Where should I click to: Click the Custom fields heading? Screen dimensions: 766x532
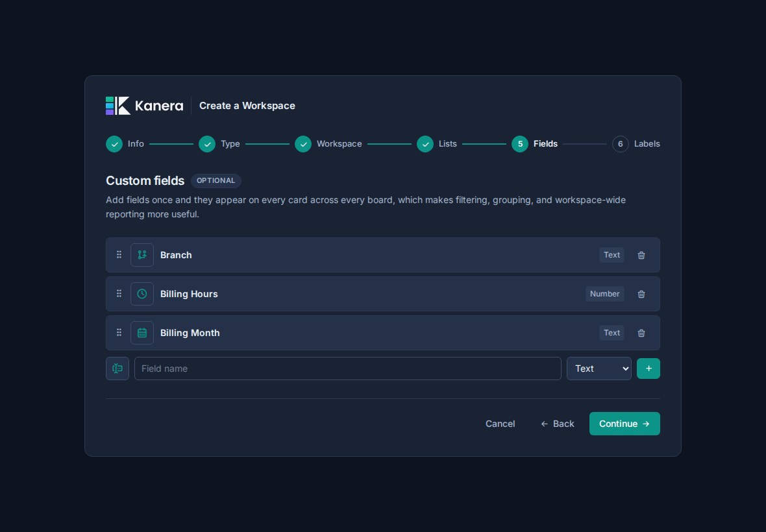coord(145,180)
